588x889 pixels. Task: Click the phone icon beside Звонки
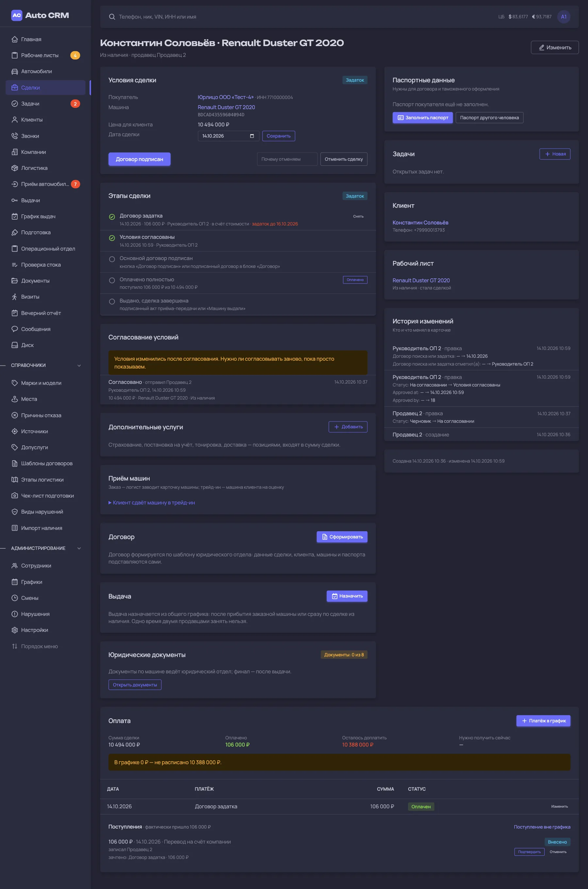click(x=15, y=136)
